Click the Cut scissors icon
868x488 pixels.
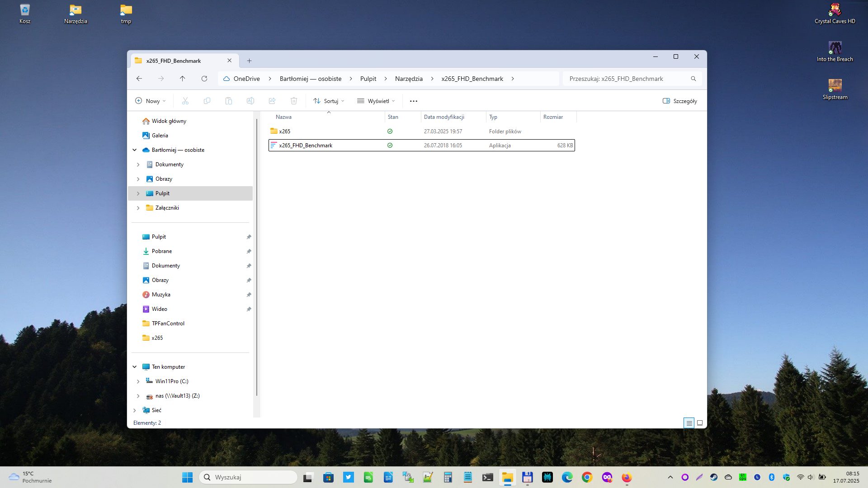pos(185,101)
